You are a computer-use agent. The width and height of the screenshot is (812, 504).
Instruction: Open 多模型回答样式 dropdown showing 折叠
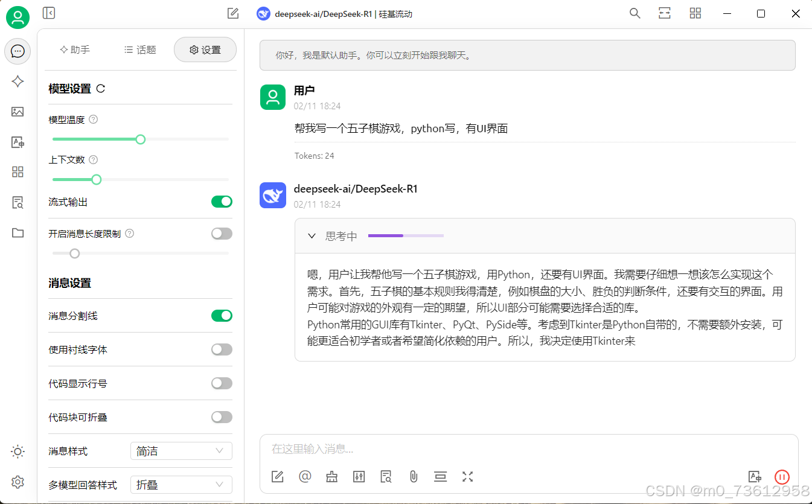pyautogui.click(x=181, y=485)
